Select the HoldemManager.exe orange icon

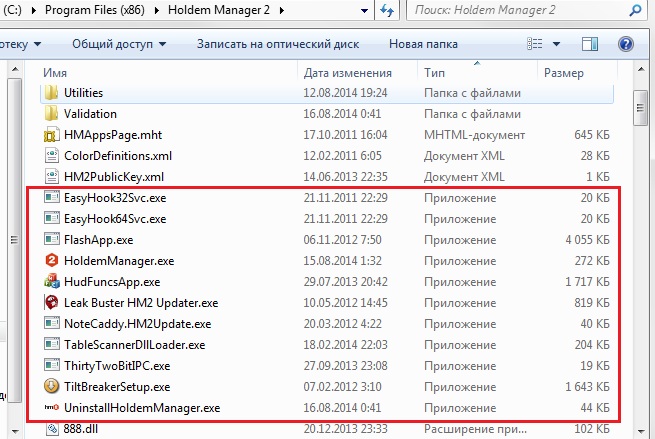pyautogui.click(x=51, y=261)
